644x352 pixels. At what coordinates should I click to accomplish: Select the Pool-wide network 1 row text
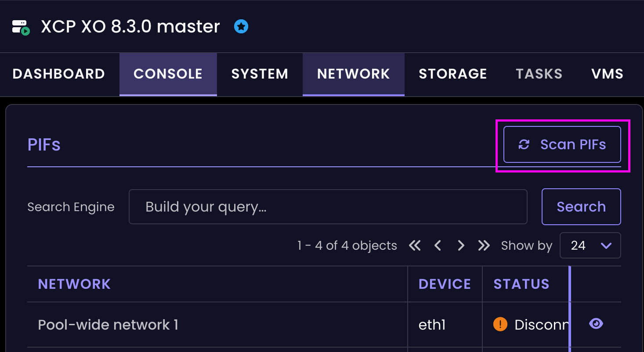coord(108,325)
